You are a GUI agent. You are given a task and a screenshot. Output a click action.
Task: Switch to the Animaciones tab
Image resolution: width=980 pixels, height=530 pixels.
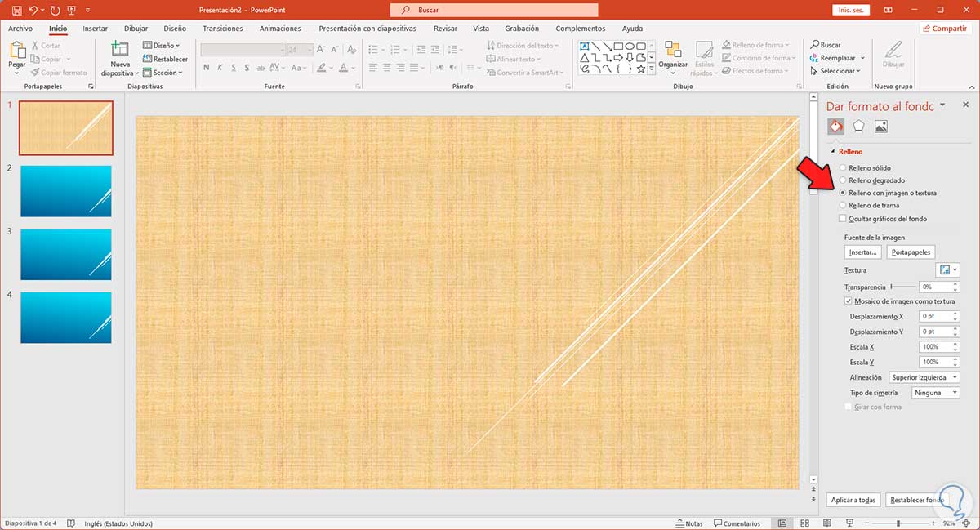pyautogui.click(x=280, y=29)
